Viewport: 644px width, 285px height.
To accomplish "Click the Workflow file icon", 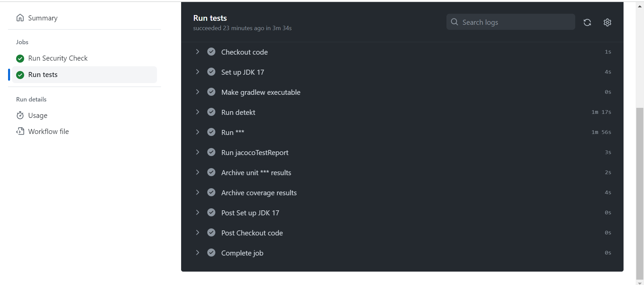I will [20, 131].
